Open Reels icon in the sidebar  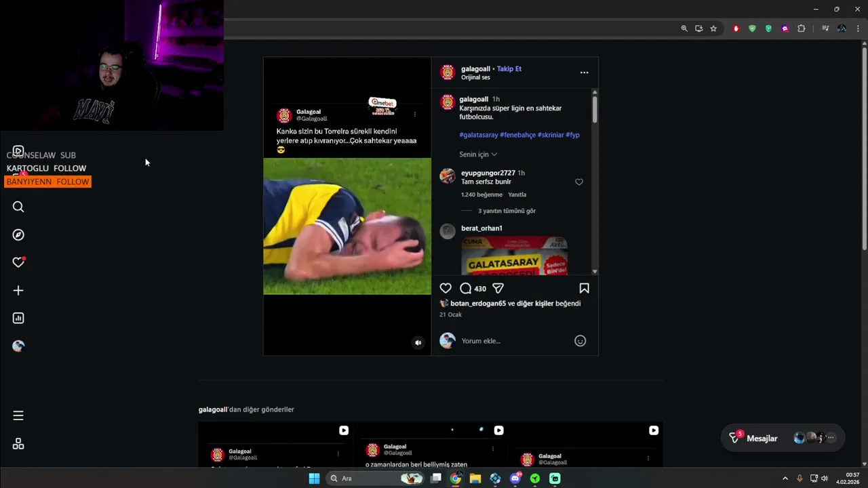(x=18, y=151)
